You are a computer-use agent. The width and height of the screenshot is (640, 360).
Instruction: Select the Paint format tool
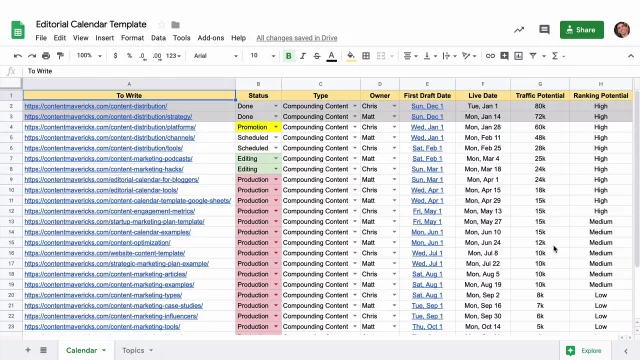point(60,56)
